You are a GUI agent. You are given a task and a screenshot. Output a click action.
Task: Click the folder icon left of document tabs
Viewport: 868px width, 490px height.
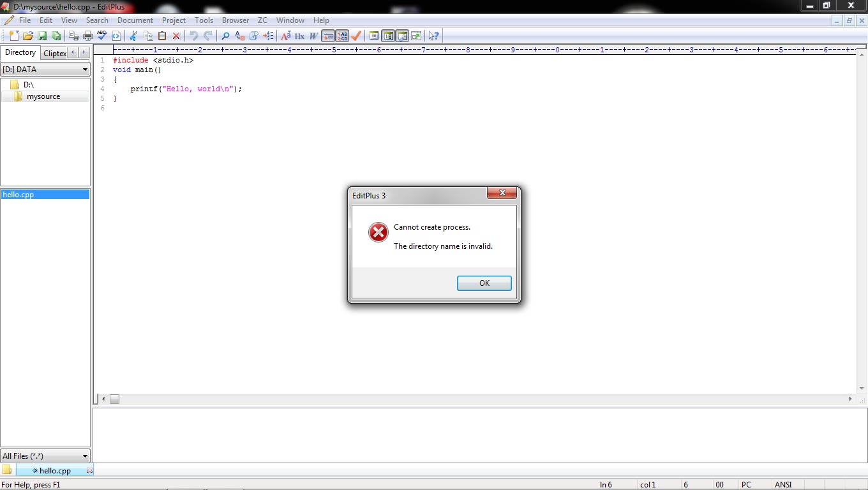7,470
